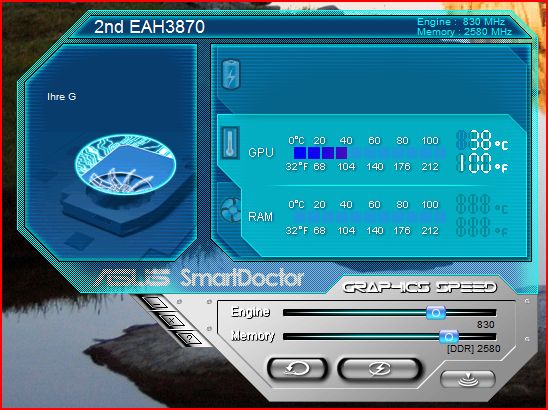This screenshot has height=410, width=548.
Task: Click the '[DDR] 2580' memory value
Action: click(x=474, y=348)
